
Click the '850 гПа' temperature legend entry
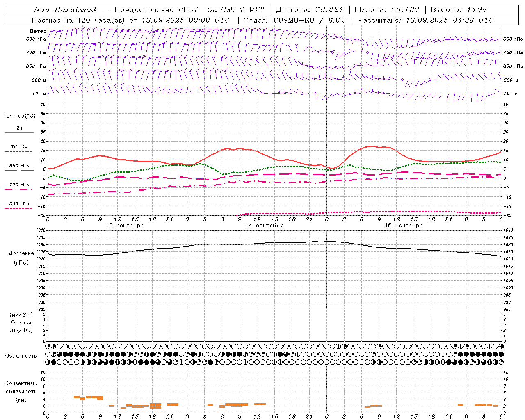(19, 166)
